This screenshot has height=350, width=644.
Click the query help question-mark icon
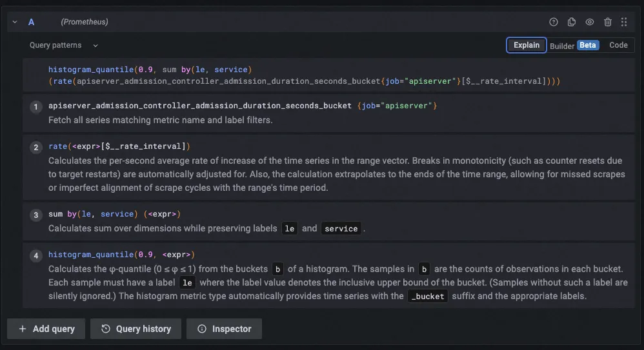pyautogui.click(x=554, y=22)
